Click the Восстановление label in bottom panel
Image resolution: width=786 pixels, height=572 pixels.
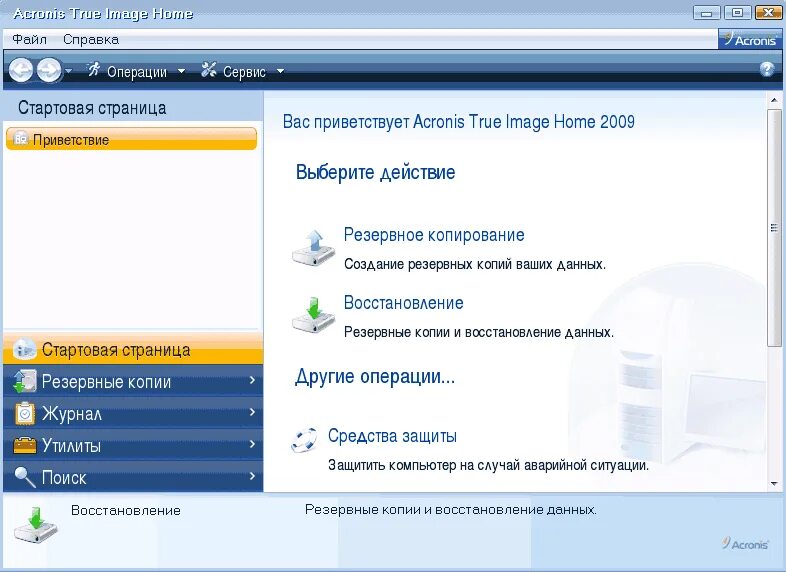tap(126, 510)
